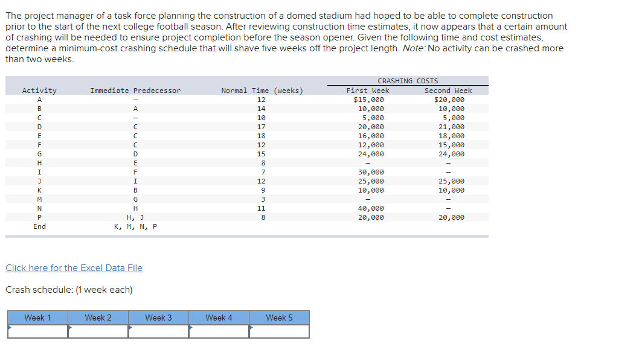
Task: Select the Week 5 column header
Action: coord(279,318)
